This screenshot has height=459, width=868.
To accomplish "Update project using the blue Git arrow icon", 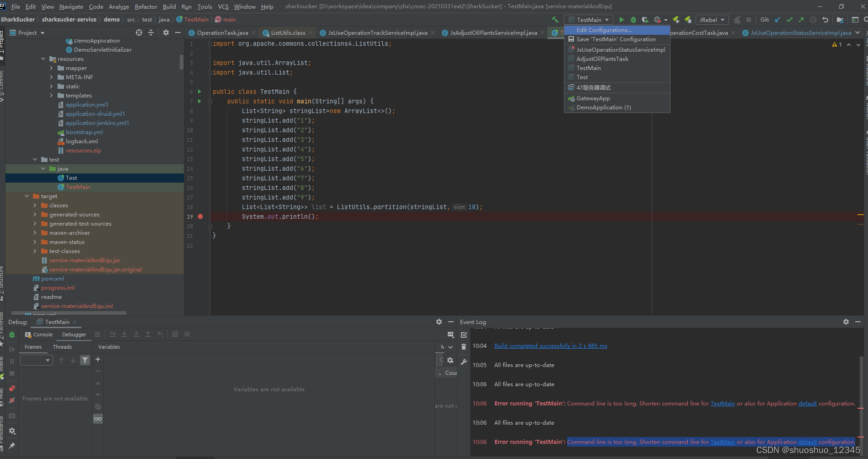I will click(777, 20).
